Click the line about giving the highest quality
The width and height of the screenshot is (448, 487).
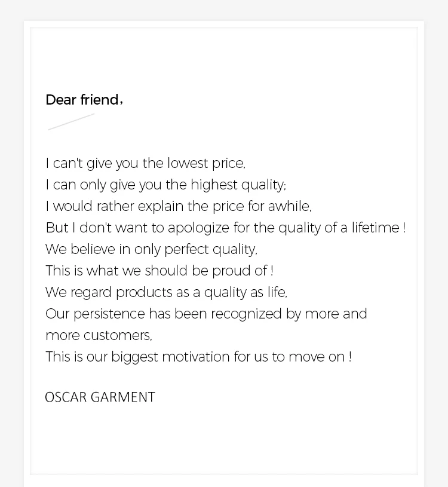pos(165,185)
